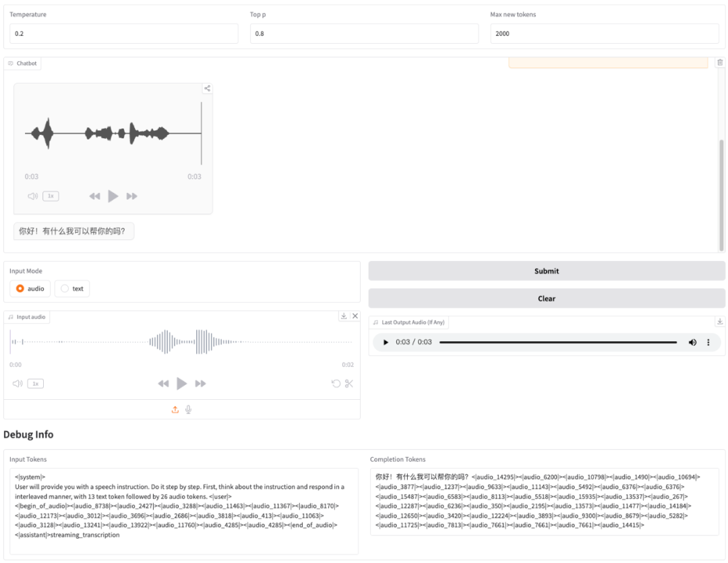Download the input audio file
The width and height of the screenshot is (728, 563).
[344, 316]
